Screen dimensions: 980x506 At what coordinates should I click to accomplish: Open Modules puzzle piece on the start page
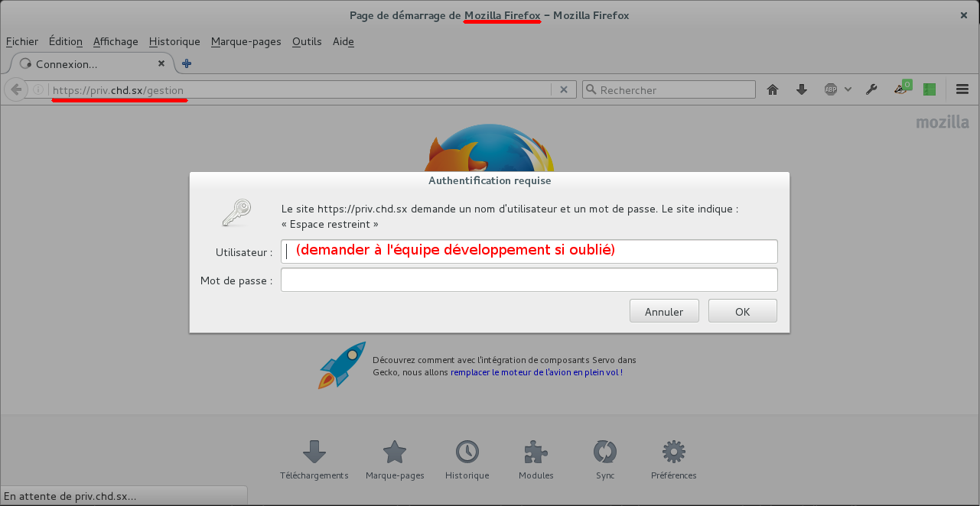536,460
